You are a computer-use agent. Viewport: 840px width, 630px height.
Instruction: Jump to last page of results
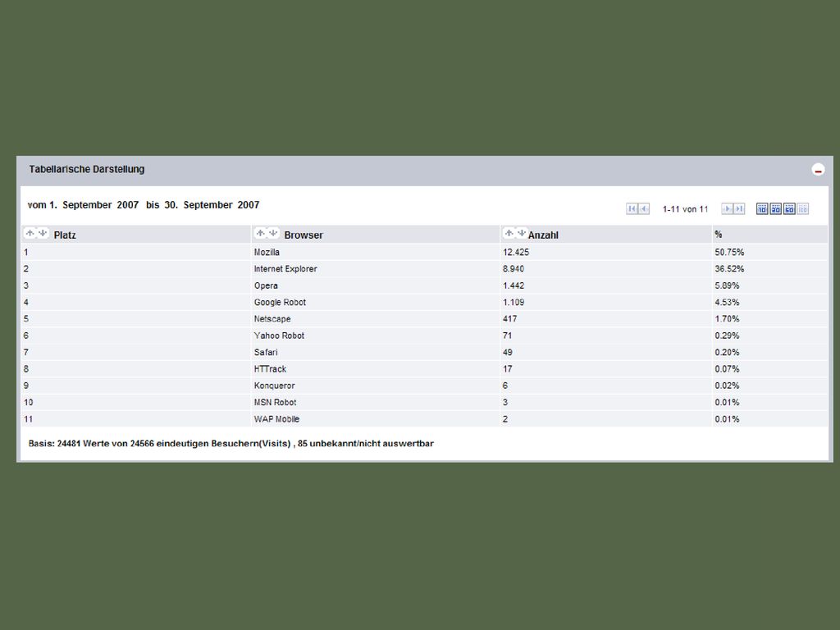point(739,209)
